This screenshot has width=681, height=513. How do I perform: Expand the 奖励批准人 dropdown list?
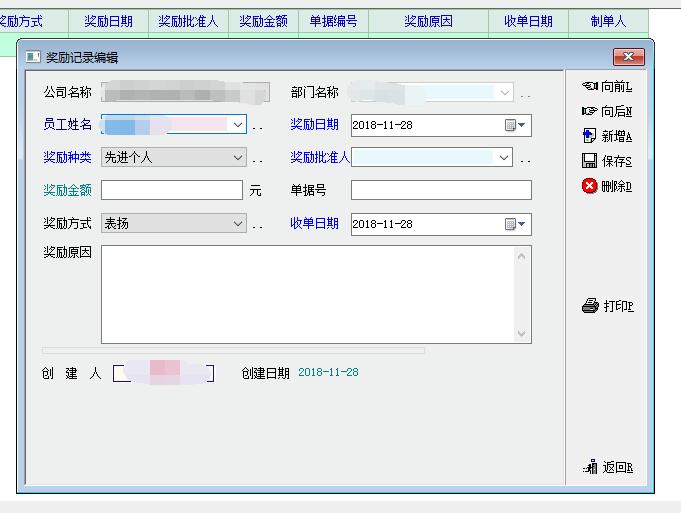[x=503, y=157]
